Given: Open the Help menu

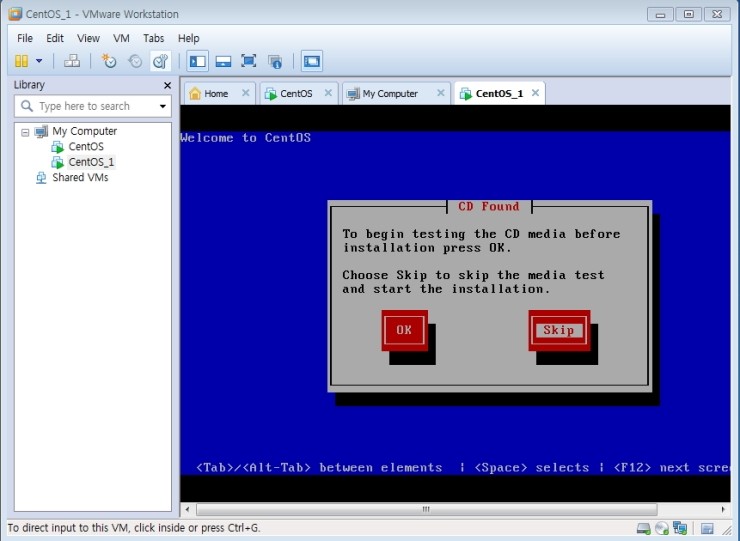Looking at the screenshot, I should click(188, 38).
